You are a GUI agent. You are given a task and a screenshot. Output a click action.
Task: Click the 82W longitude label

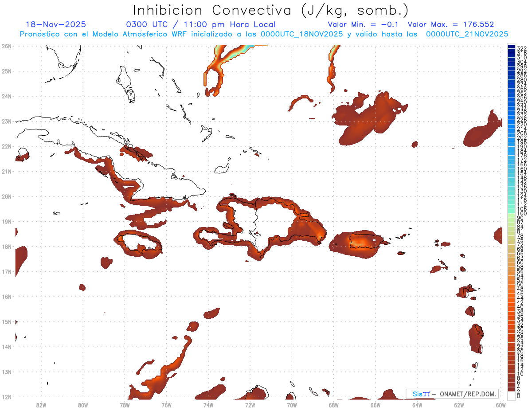pyautogui.click(x=41, y=405)
